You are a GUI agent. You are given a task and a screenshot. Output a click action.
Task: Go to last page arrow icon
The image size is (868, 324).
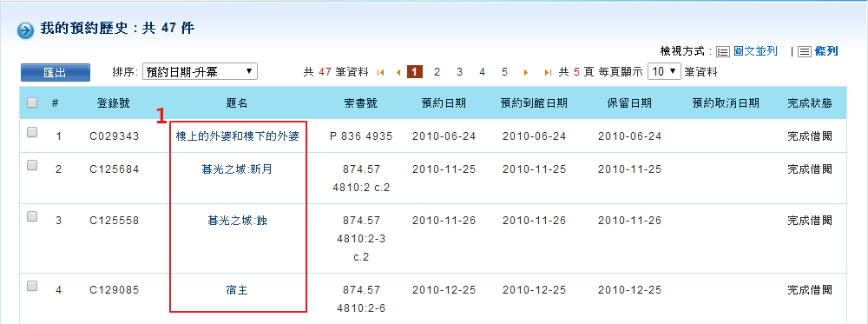pyautogui.click(x=548, y=72)
